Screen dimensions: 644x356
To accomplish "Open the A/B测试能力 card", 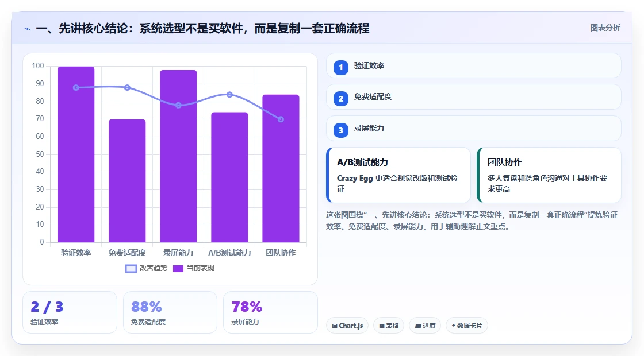I will (x=398, y=175).
